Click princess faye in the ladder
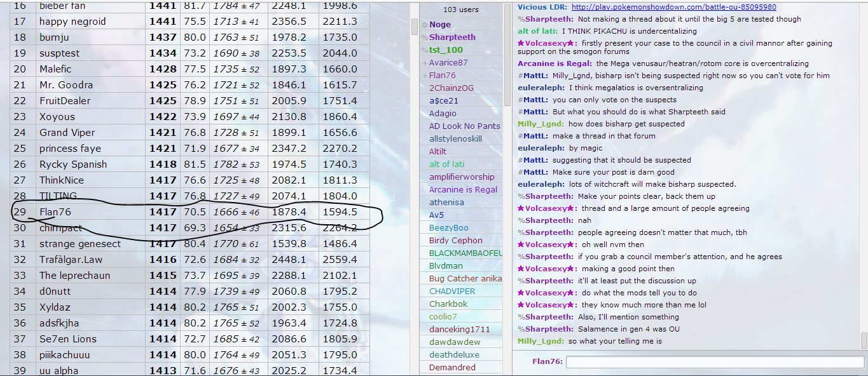Viewport: 868px width, 376px height. [70, 149]
